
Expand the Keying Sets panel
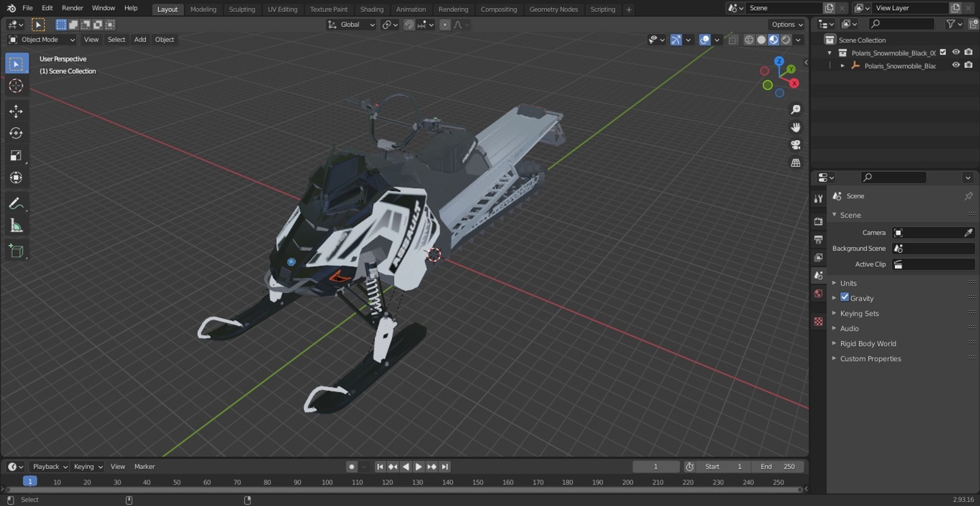860,314
